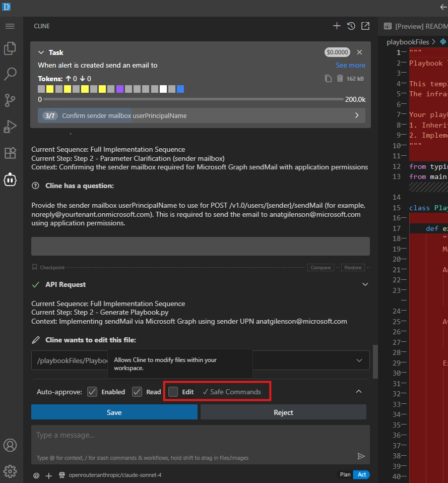
Task: Open the Explorer files view
Action: point(10,48)
